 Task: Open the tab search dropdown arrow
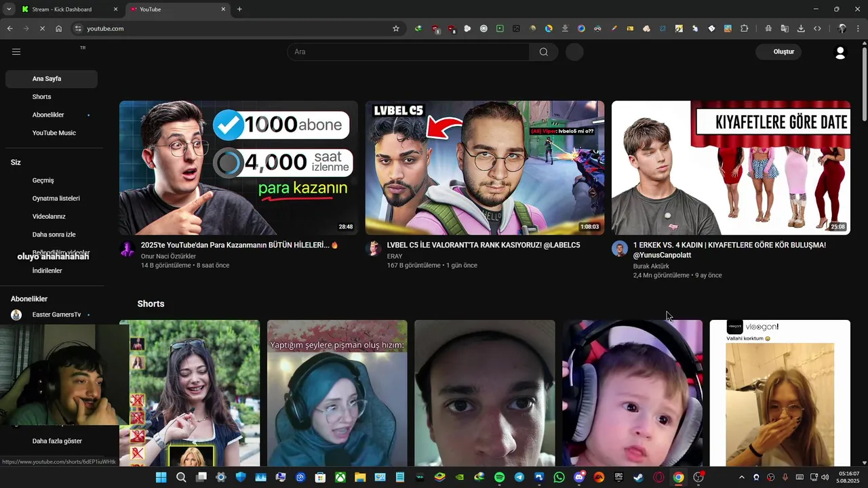(x=9, y=9)
